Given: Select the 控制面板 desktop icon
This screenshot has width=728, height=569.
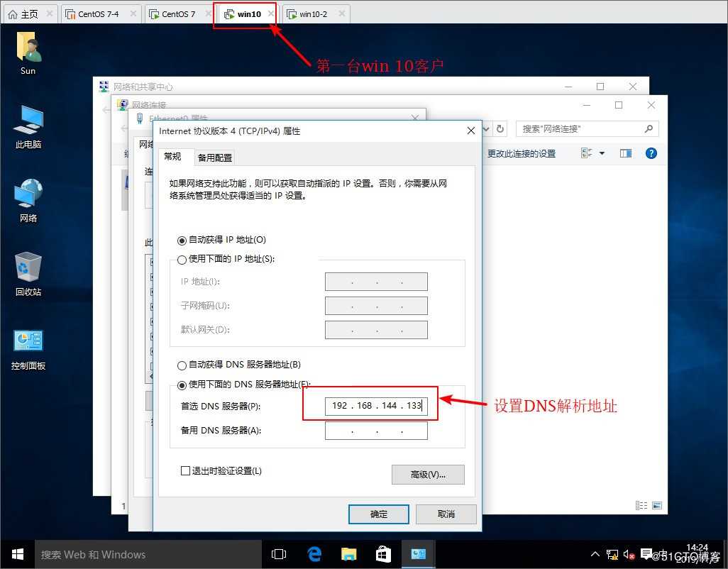Looking at the screenshot, I should coord(28,348).
